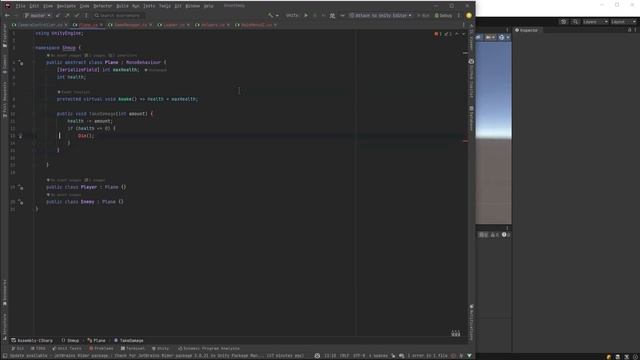The width and height of the screenshot is (640, 360).
Task: Open the Window menu in Rider
Action: [193, 6]
